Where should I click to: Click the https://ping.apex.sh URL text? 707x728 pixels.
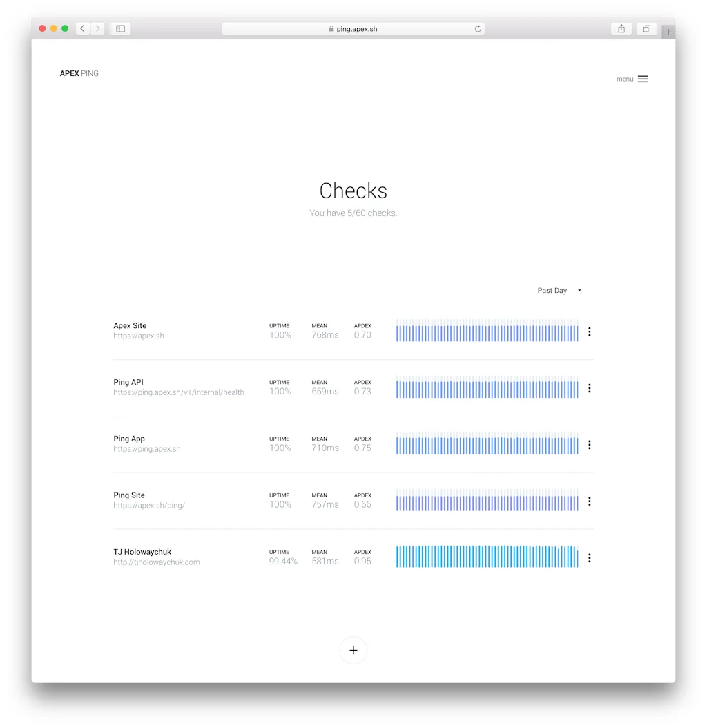point(147,449)
